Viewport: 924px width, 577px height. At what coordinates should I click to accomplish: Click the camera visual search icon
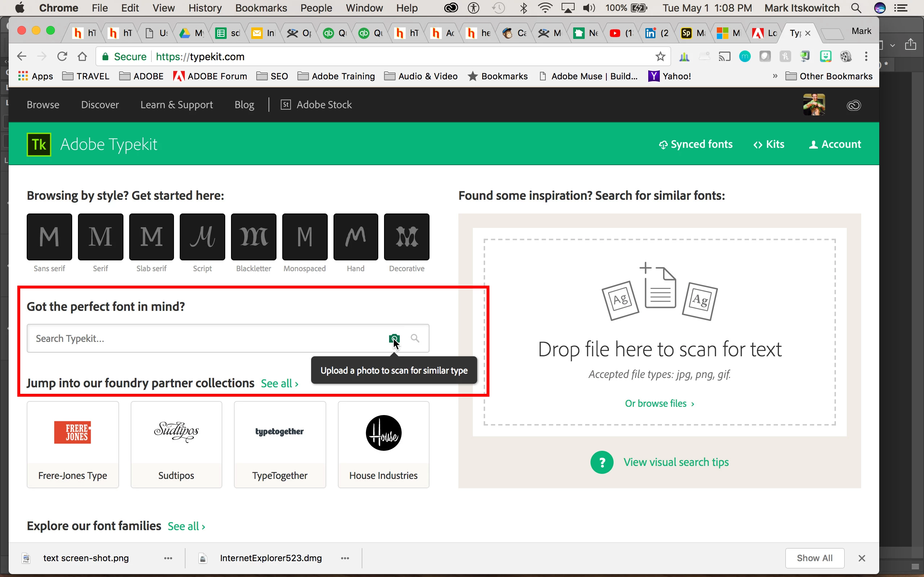pos(394,338)
